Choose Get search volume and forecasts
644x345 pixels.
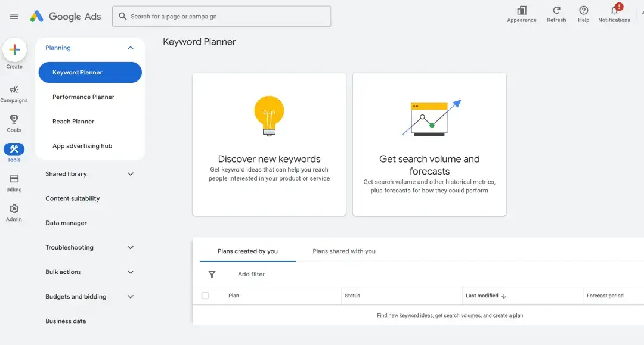[429, 144]
